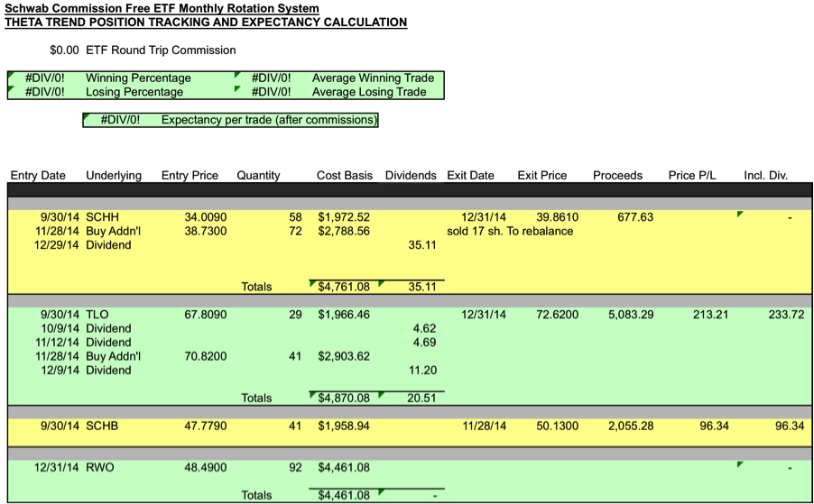Select the $0.00 commission value cell
The width and height of the screenshot is (814, 504).
click(64, 50)
